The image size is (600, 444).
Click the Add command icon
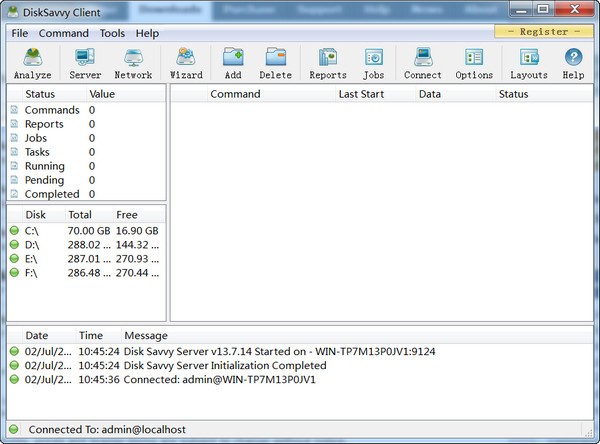[x=233, y=63]
